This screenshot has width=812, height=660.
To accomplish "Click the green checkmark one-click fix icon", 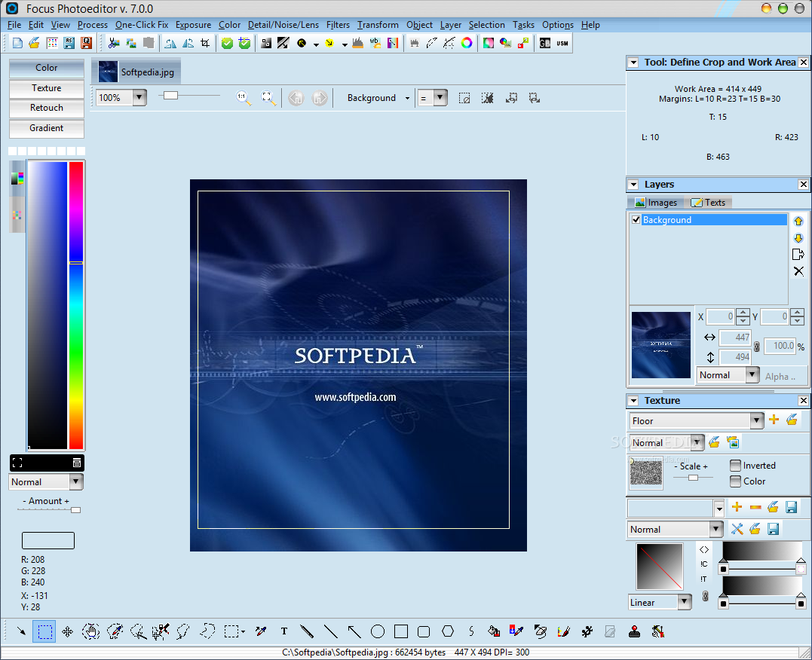I will pyautogui.click(x=227, y=43).
